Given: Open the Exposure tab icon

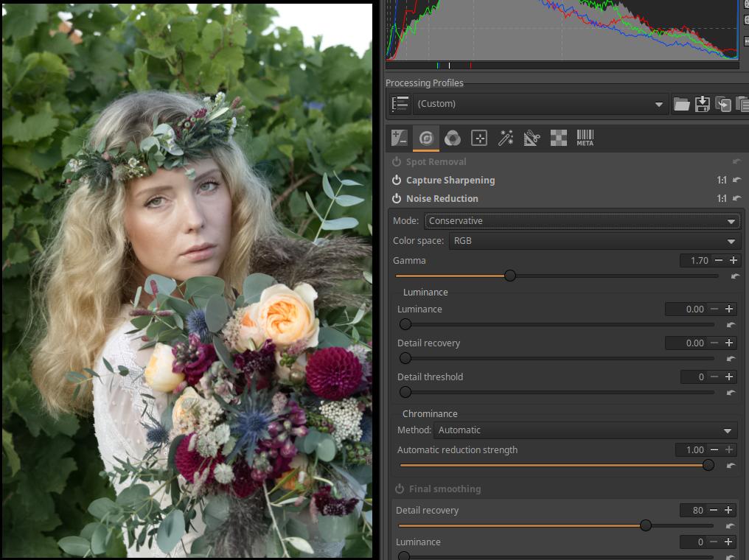Looking at the screenshot, I should coord(399,138).
